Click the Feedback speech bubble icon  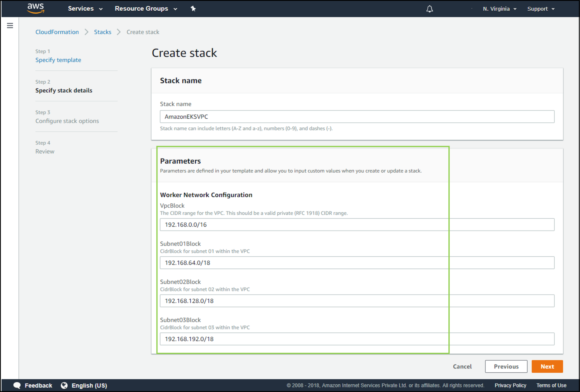tap(17, 385)
